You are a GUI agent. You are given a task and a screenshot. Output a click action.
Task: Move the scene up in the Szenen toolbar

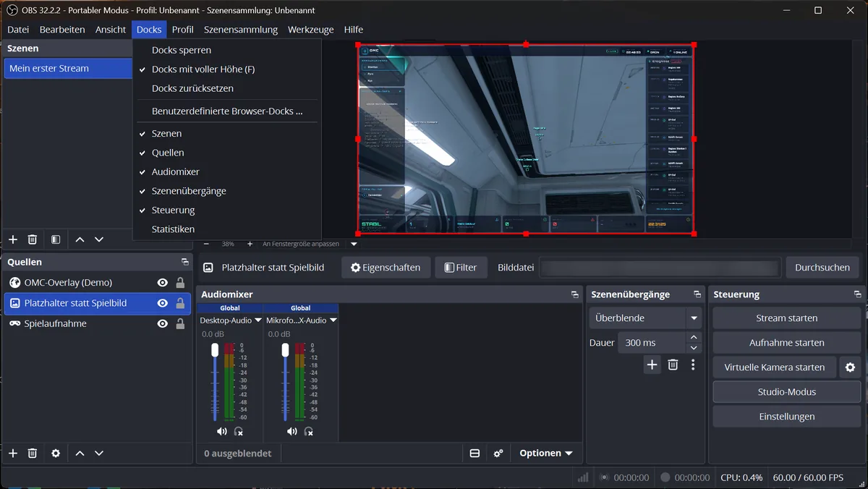[80, 239]
